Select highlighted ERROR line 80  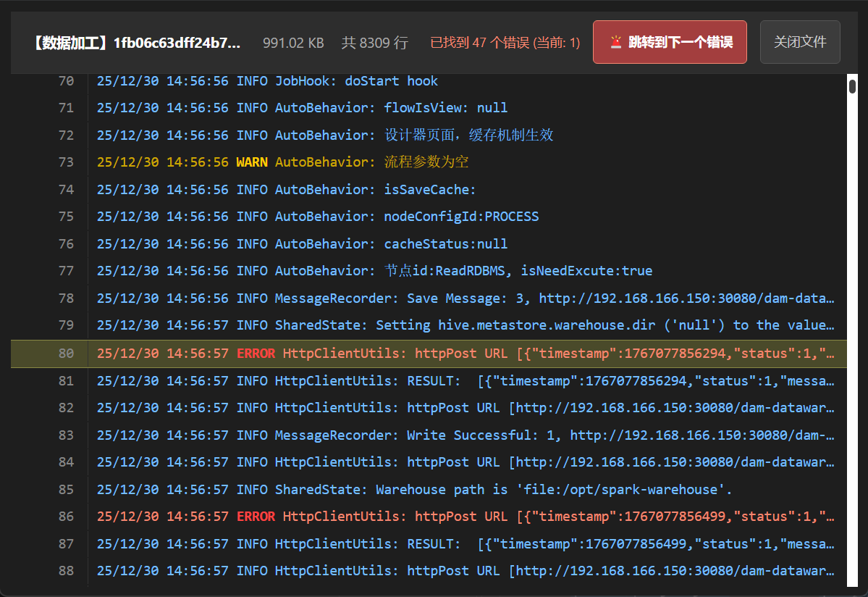(463, 354)
